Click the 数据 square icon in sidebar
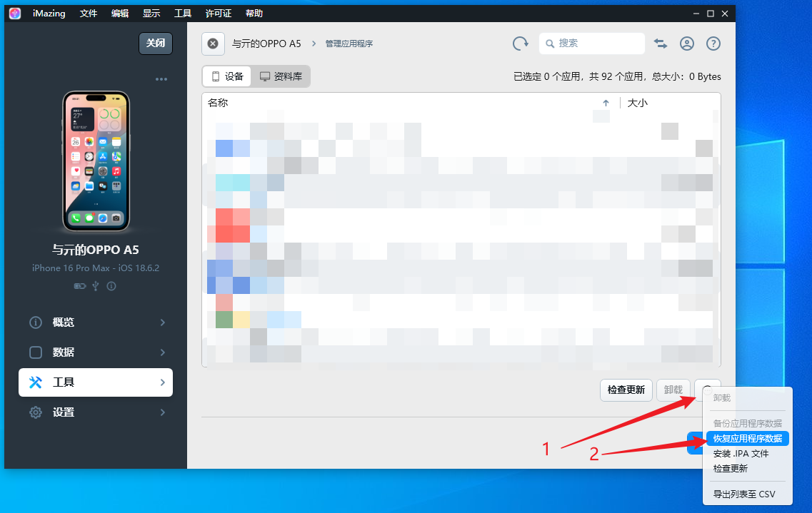The height and width of the screenshot is (513, 812). pyautogui.click(x=36, y=352)
